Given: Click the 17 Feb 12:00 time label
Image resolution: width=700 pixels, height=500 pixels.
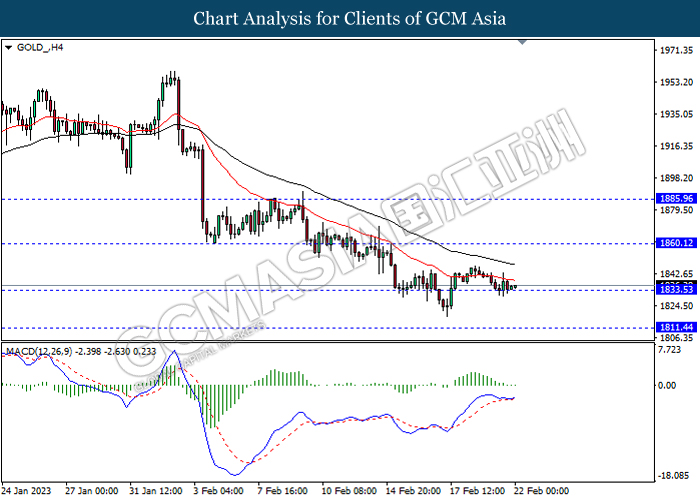Looking at the screenshot, I should pyautogui.click(x=478, y=491).
